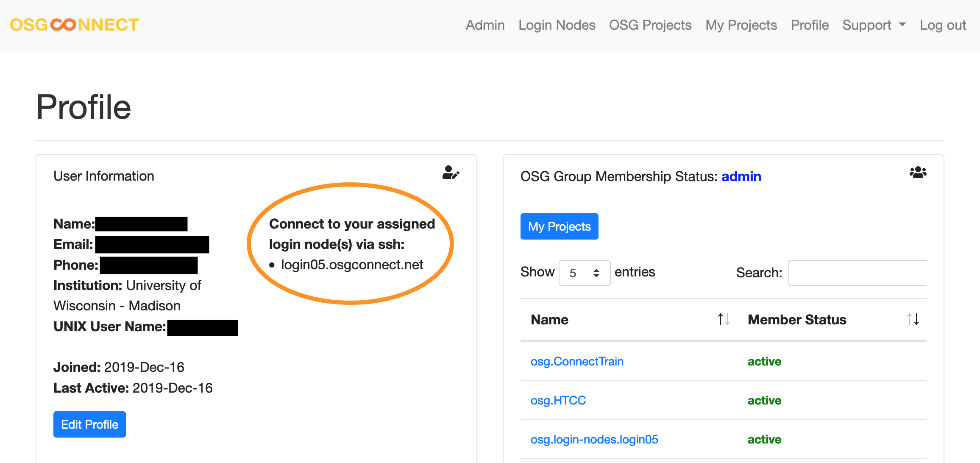Screen dimensions: 980x463
Task: Navigate to OSG Projects in navbar
Action: pos(650,25)
